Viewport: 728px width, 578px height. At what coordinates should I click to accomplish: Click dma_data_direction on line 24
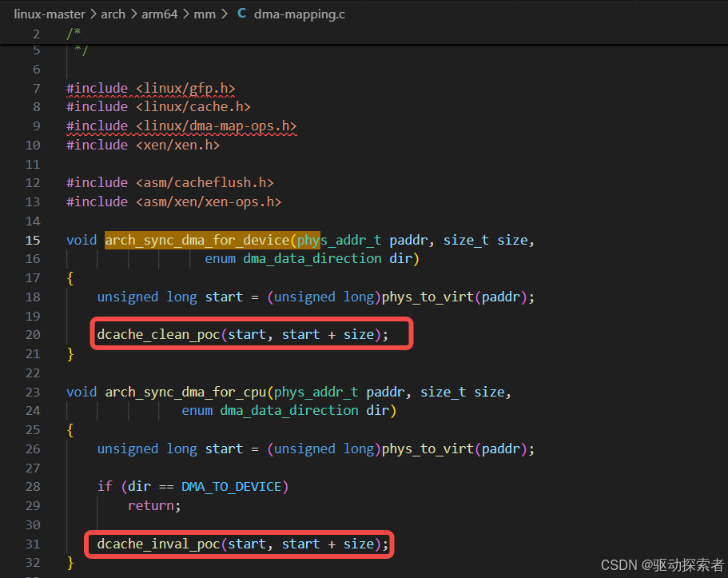click(x=288, y=411)
